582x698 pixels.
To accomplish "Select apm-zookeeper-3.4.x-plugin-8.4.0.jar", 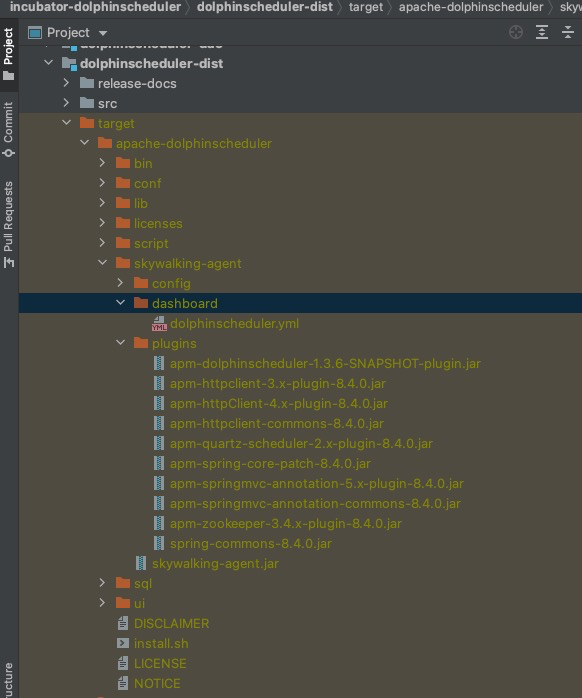I will tap(286, 524).
